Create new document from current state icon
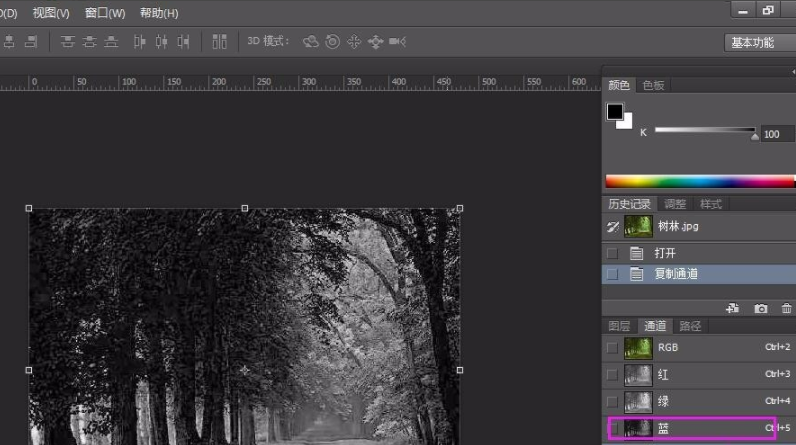This screenshot has width=796, height=445. (733, 309)
